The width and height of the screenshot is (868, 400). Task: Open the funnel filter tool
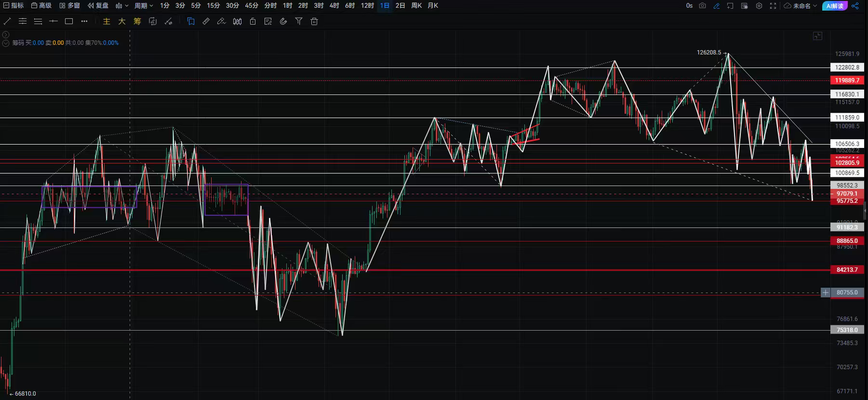pos(299,21)
